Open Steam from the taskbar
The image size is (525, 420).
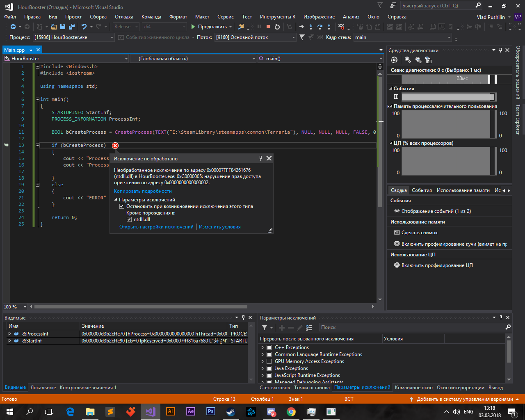click(x=231, y=411)
